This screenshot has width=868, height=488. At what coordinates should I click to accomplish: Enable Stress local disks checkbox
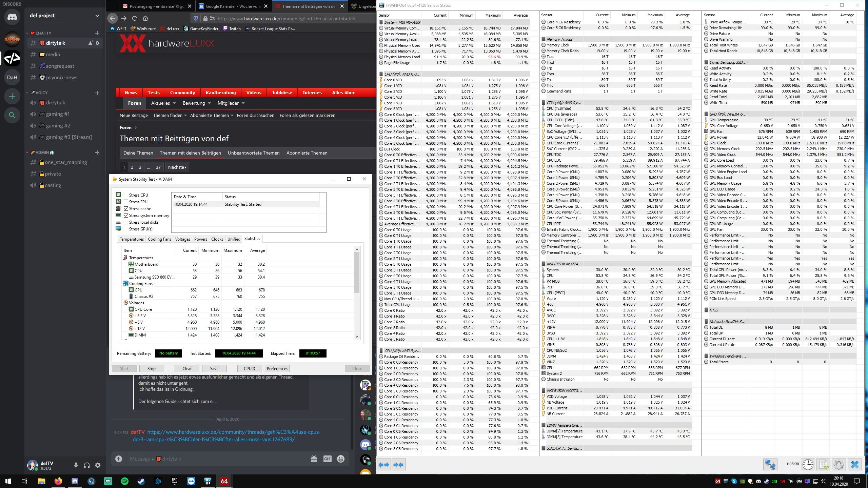(x=126, y=222)
